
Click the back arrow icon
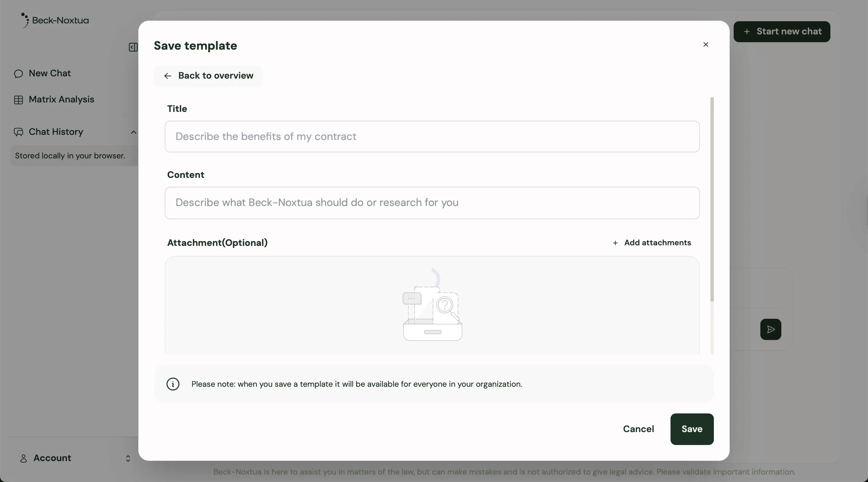click(167, 76)
